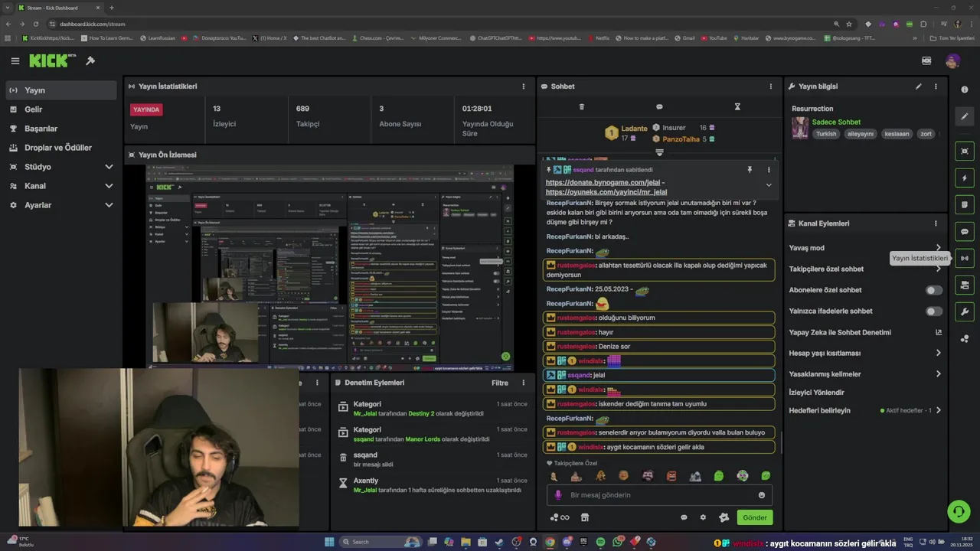980x551 pixels.
Task: Toggle the note/log widget icon in the right sidebar
Action: 965,205
